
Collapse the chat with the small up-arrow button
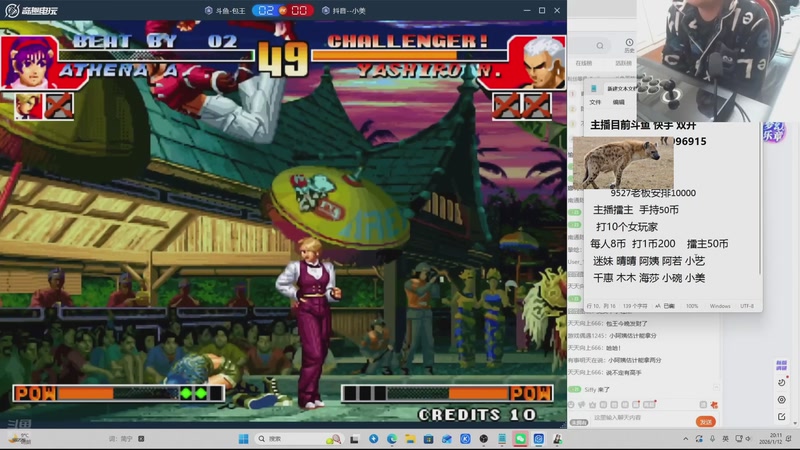(716, 388)
